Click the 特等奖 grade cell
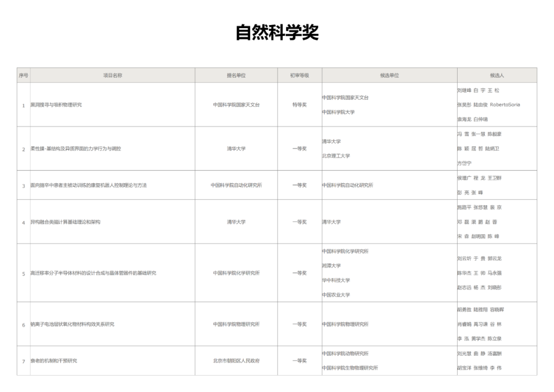The image size is (554, 392). [x=300, y=105]
